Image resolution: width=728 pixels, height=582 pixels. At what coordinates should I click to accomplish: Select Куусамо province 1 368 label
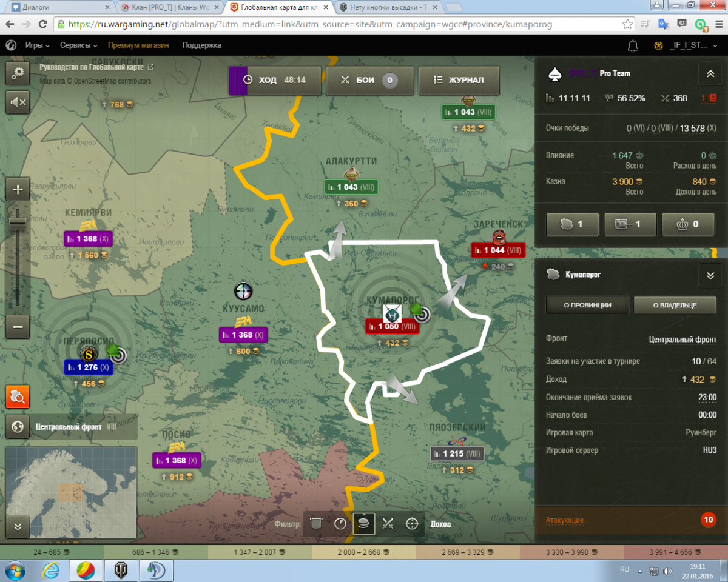[x=243, y=335]
